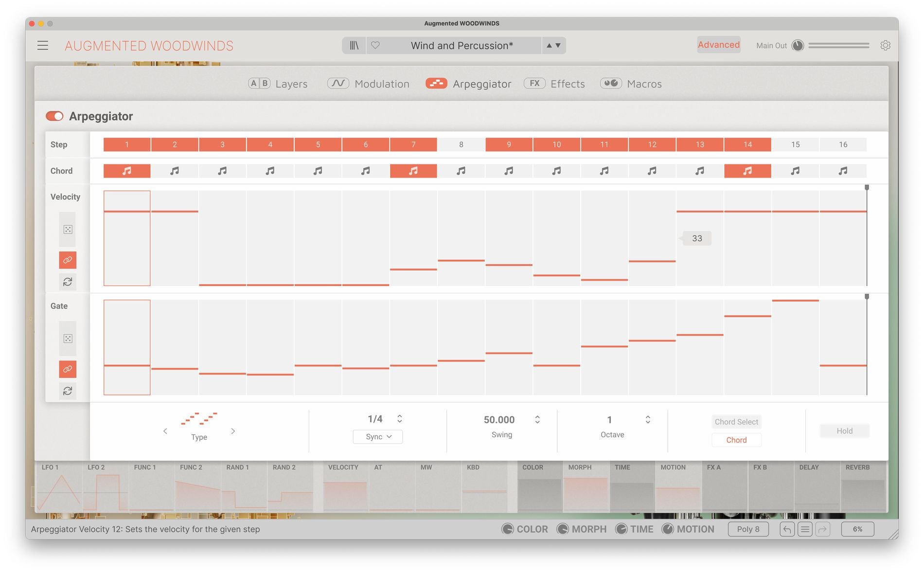
Task: Adjust the Main Out level slider
Action: tap(838, 45)
